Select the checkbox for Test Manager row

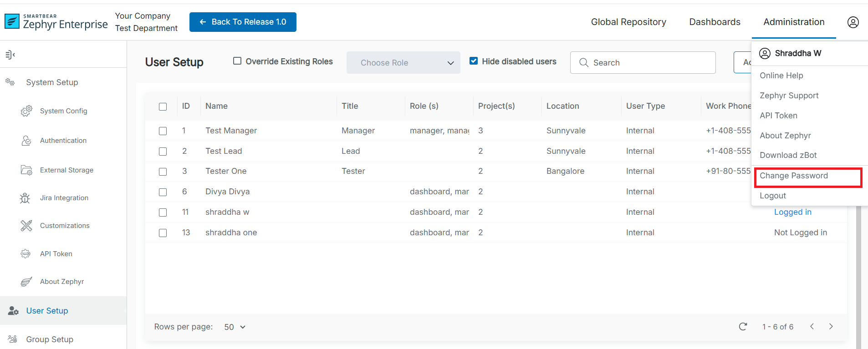(x=163, y=131)
